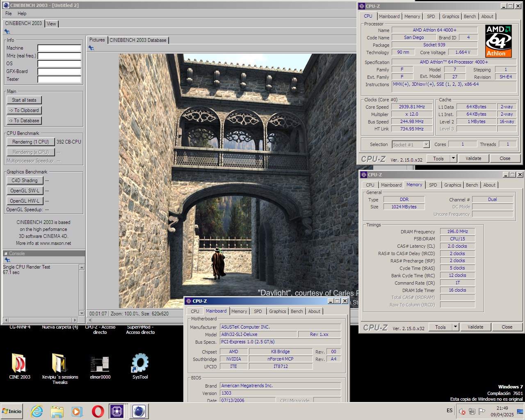Open Nueva carpeta (4) desktop label
The image size is (525, 420).
pos(60,327)
